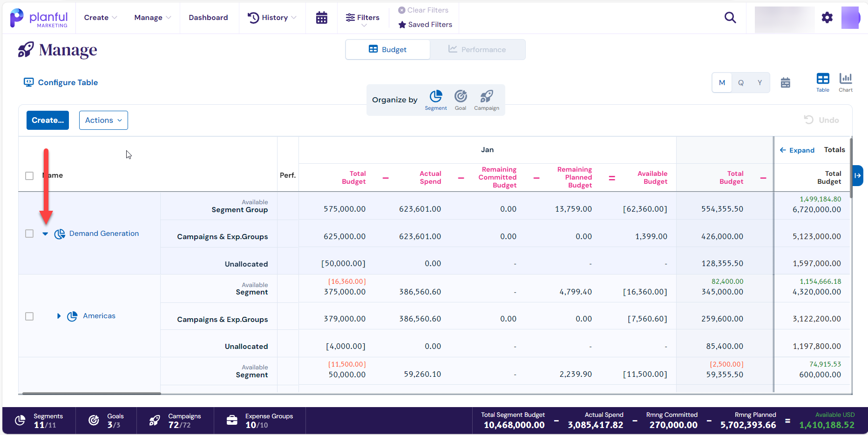Click the 575,000.00 Total Budget cell

(345, 209)
